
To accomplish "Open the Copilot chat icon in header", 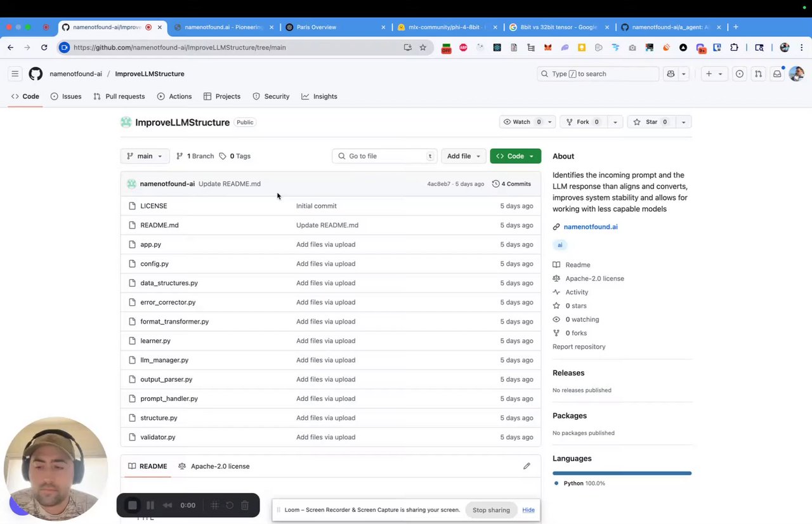I will (x=671, y=74).
